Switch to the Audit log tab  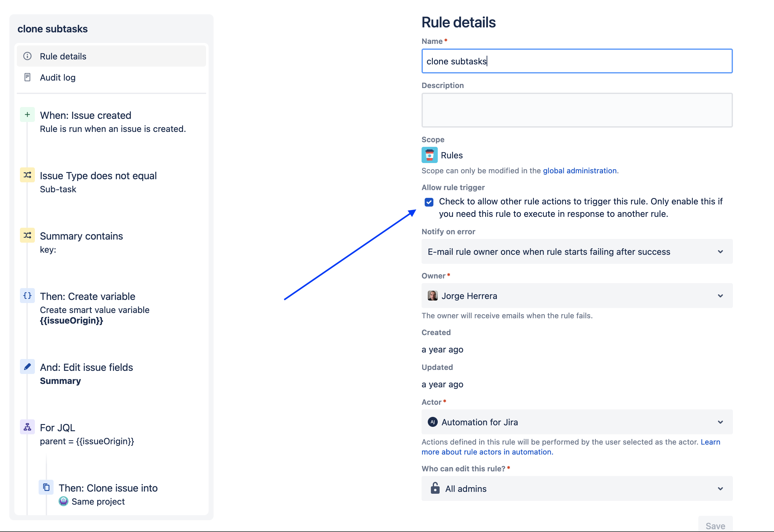pos(57,77)
